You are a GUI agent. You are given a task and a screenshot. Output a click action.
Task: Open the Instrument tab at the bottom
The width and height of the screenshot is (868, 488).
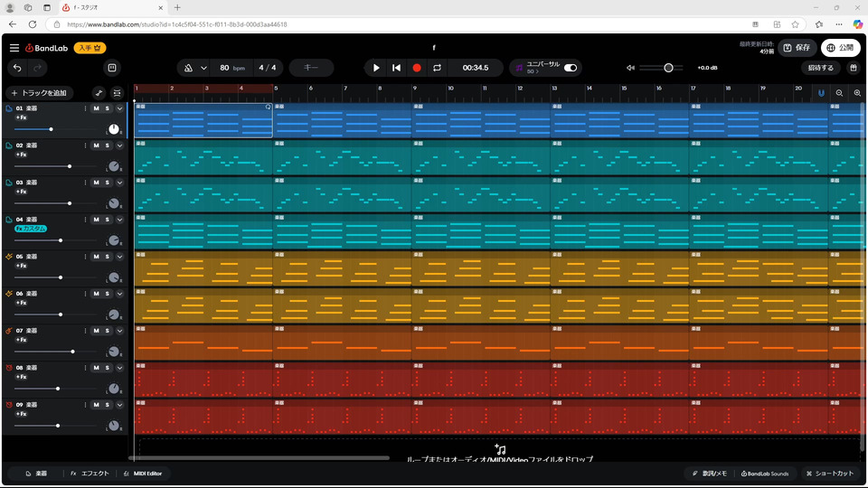tap(36, 474)
